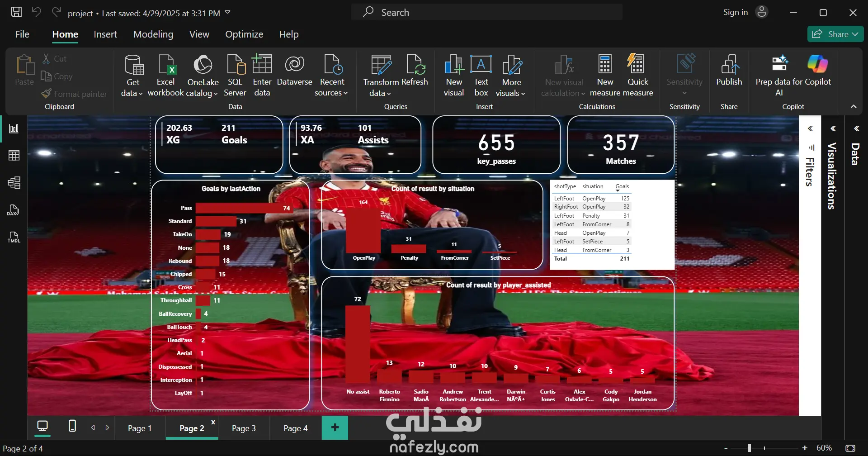Open OneLake catalog
Image resolution: width=868 pixels, height=456 pixels.
tap(203, 75)
